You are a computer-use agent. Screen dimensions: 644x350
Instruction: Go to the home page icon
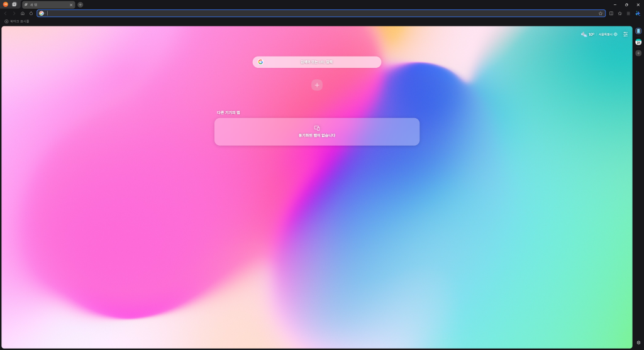coord(23,13)
